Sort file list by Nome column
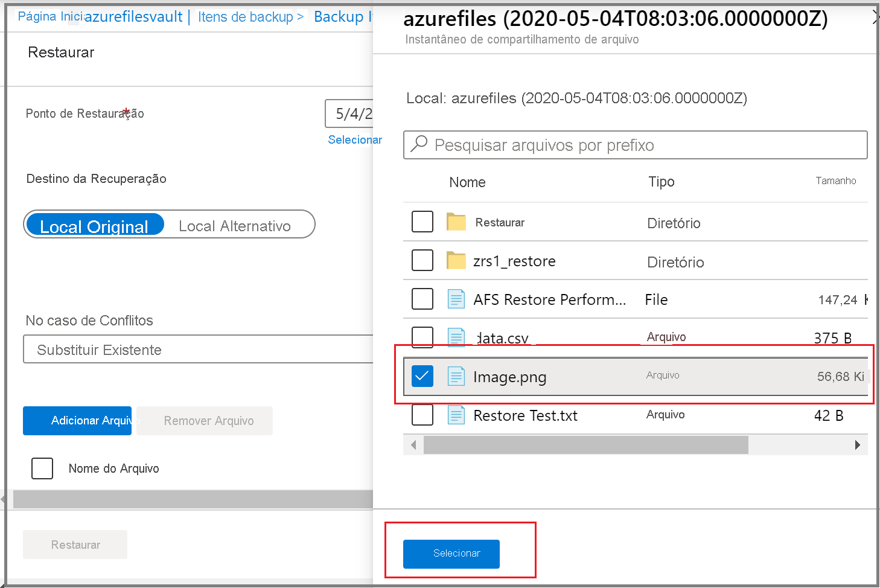This screenshot has width=880, height=588. coord(467,182)
